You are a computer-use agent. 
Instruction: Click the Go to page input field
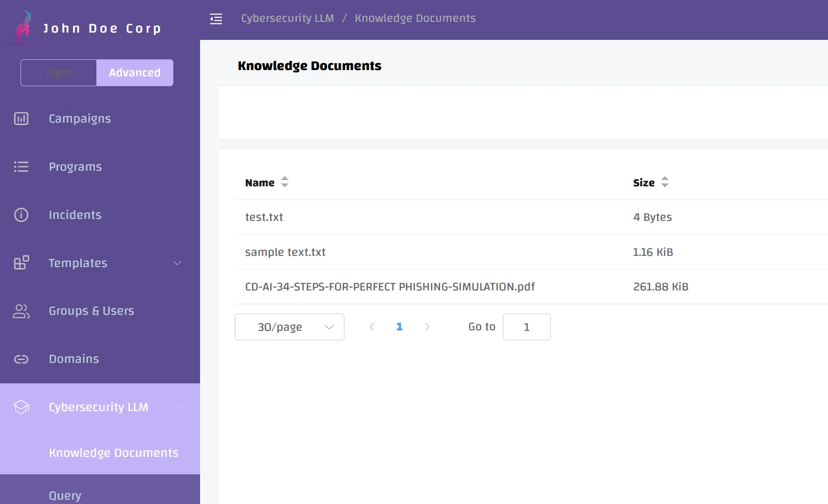(x=527, y=327)
